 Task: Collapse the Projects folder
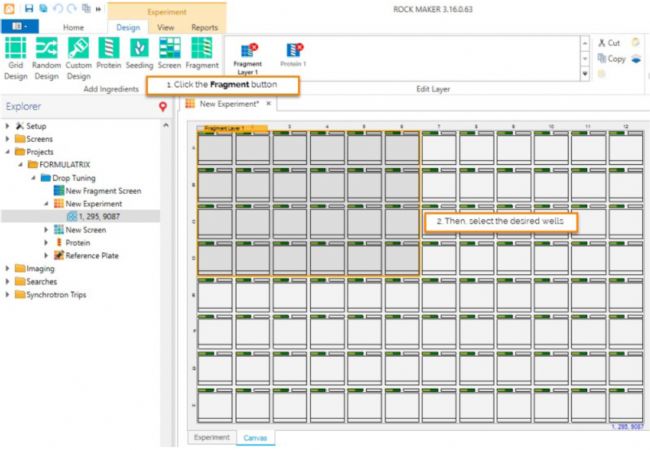(8, 152)
